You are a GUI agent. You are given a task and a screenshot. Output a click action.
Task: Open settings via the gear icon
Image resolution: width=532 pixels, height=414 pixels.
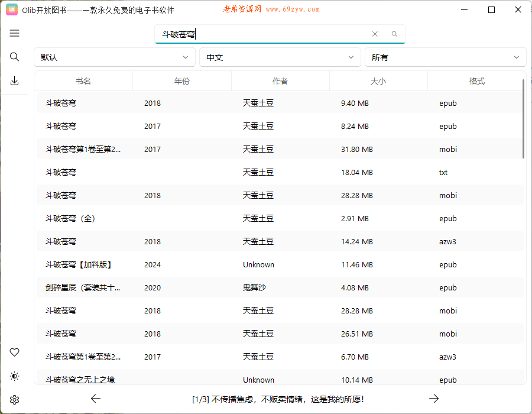(14, 399)
